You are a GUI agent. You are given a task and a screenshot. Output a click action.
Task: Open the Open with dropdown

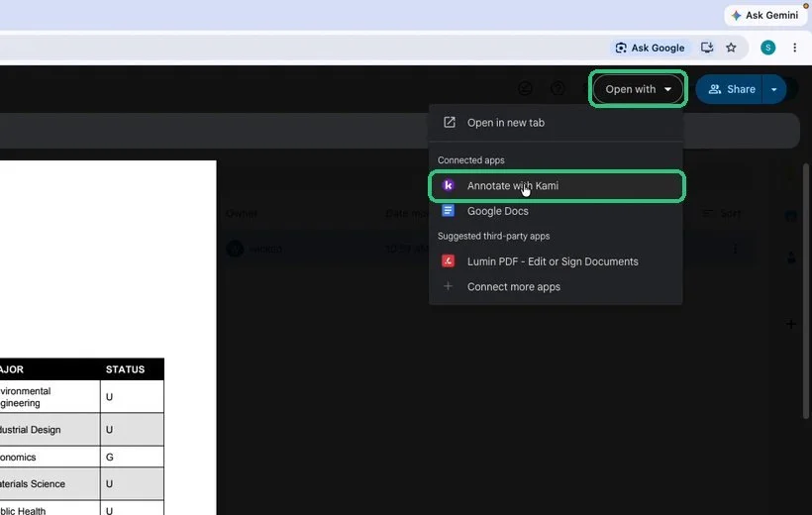tap(638, 89)
